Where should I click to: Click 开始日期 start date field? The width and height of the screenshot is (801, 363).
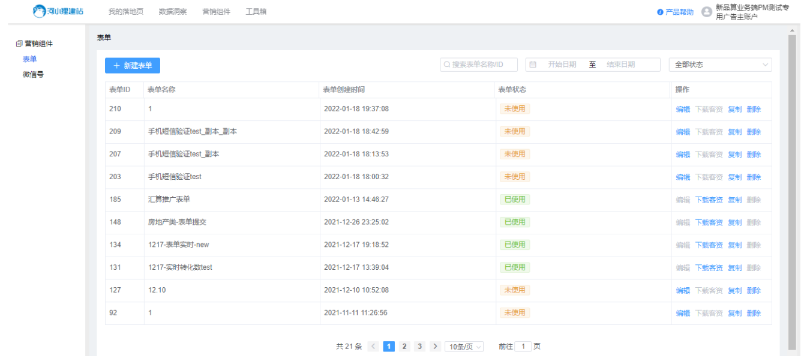click(x=562, y=65)
